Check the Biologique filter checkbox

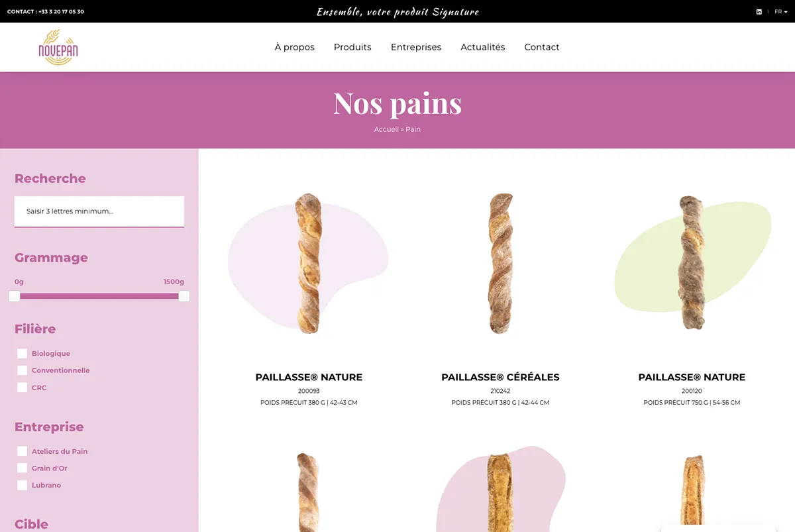pyautogui.click(x=23, y=354)
